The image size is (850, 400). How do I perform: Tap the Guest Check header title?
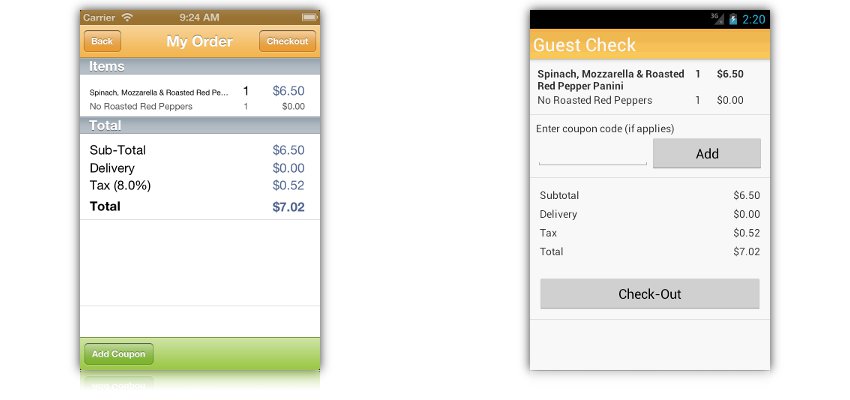tap(584, 45)
